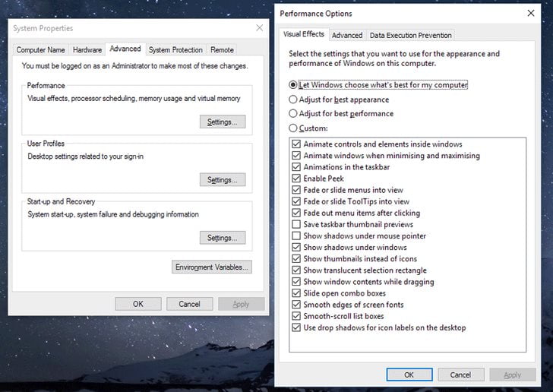This screenshot has width=553, height=392.
Task: Switch to Data Execution Prevention tab
Action: pos(410,35)
